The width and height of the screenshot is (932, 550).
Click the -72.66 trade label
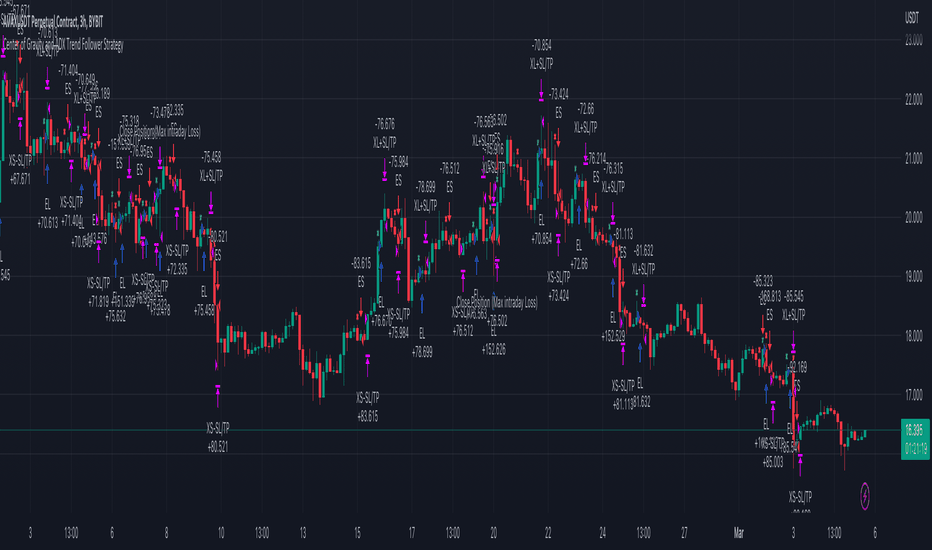(586, 109)
